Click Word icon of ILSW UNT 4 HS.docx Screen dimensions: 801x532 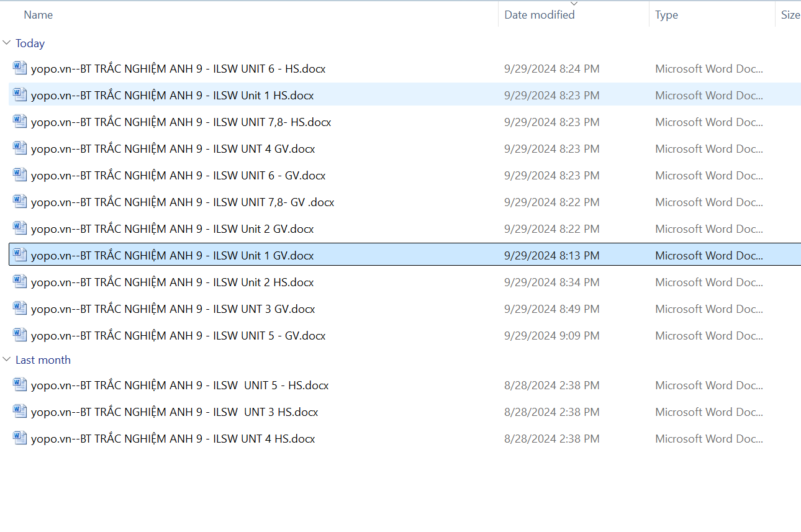20,438
